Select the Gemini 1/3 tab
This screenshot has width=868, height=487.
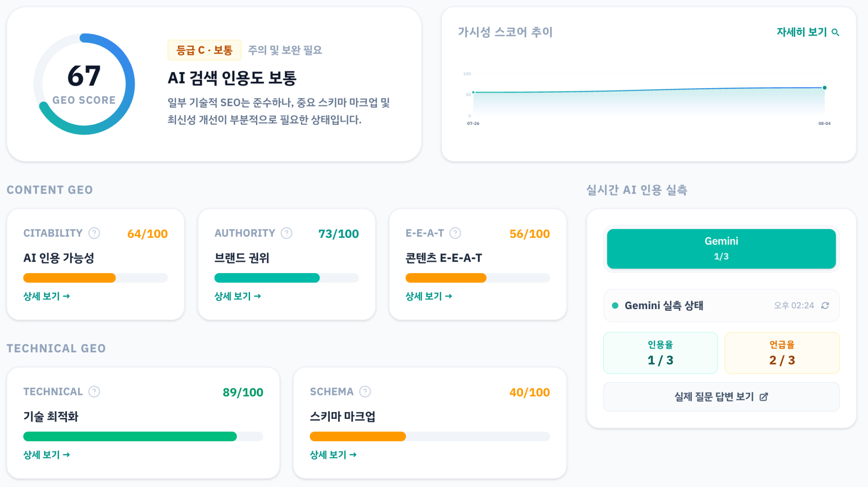coord(721,249)
